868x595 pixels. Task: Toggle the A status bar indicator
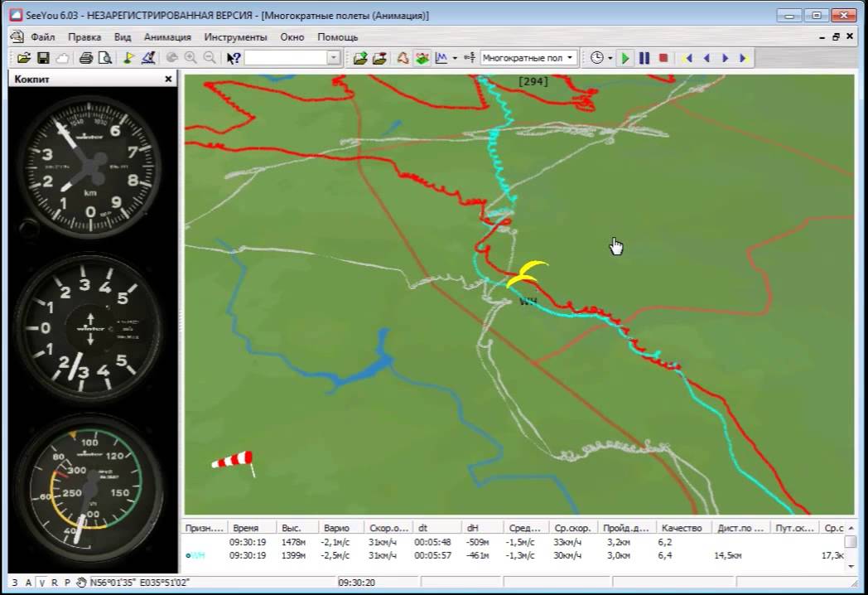point(28,583)
